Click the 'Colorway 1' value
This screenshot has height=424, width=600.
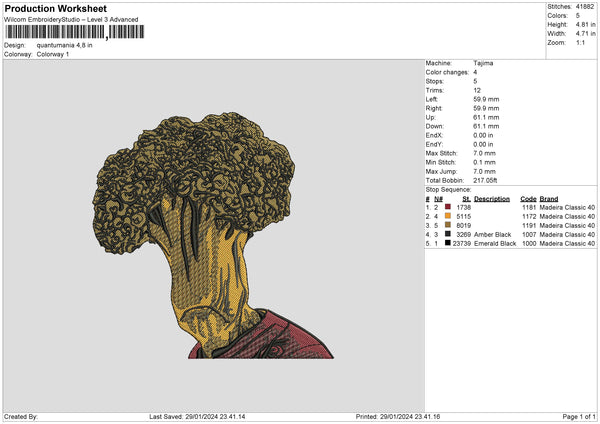pos(53,54)
